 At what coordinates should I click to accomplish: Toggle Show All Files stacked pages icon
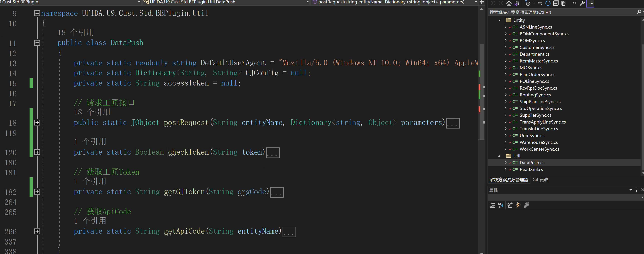(564, 3)
